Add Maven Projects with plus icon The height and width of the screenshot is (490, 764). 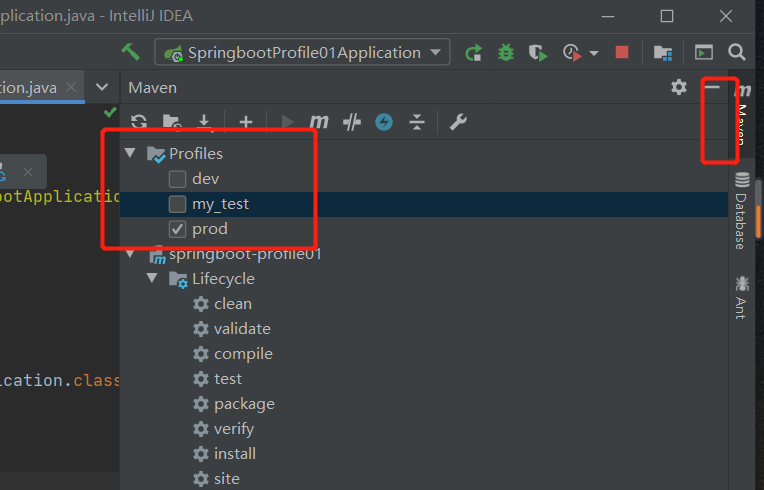coord(246,122)
